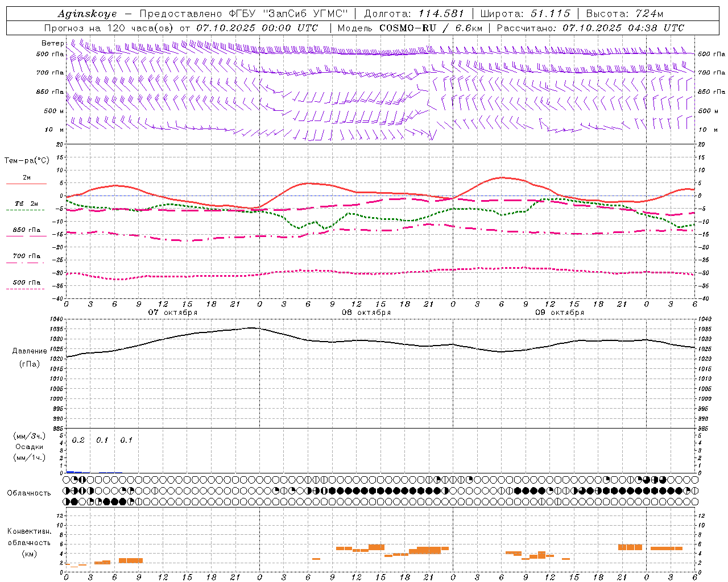Click red line sample under 2м legend
This screenshot has width=728, height=582.
click(x=26, y=184)
